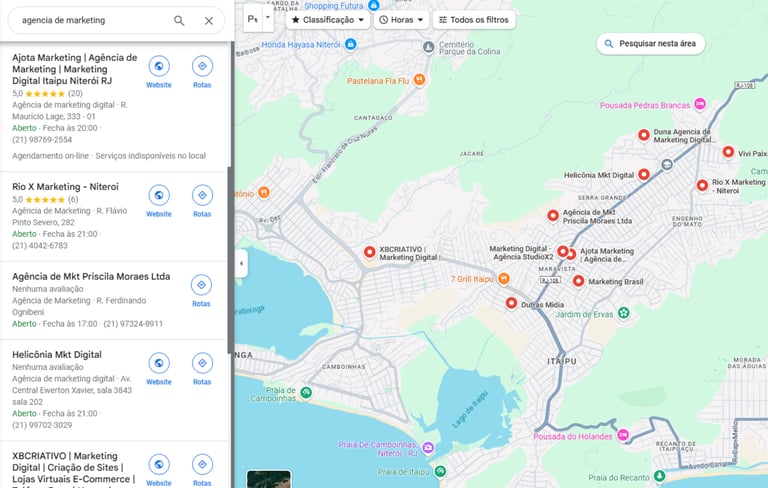Open Agência de Mkt Priscila Moraes Ltda title

coord(91,276)
